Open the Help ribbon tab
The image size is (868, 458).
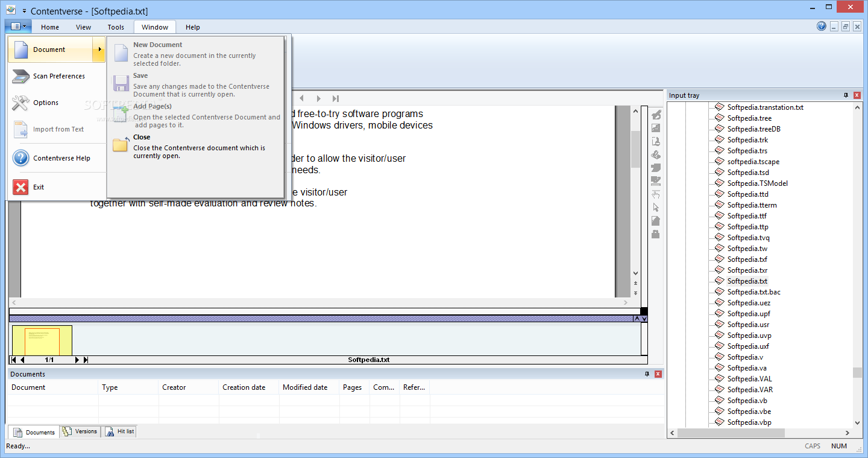(193, 27)
